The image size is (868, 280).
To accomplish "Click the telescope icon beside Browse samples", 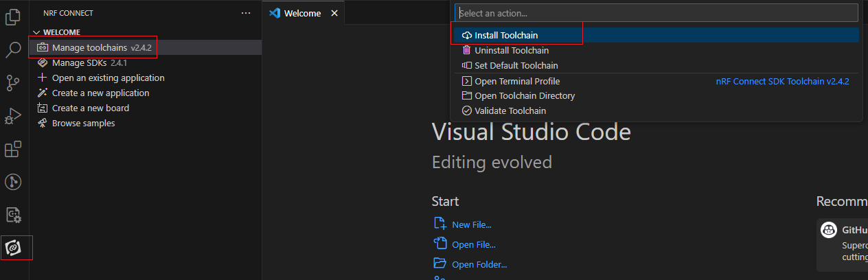I will coord(43,123).
